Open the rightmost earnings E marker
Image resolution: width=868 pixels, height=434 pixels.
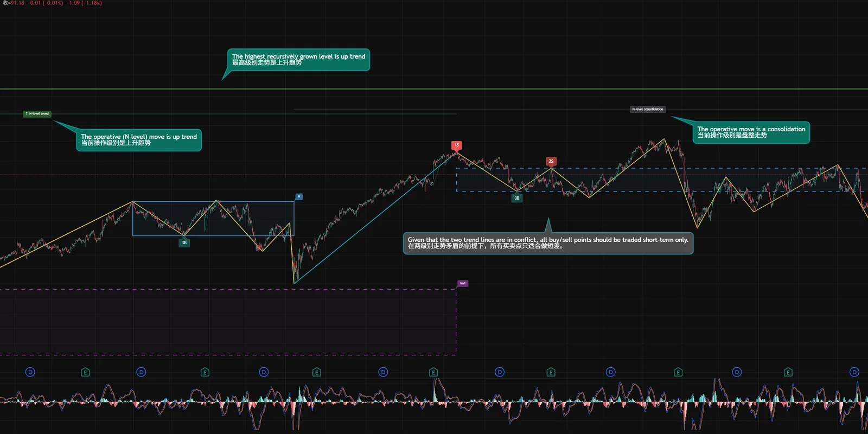(x=788, y=372)
